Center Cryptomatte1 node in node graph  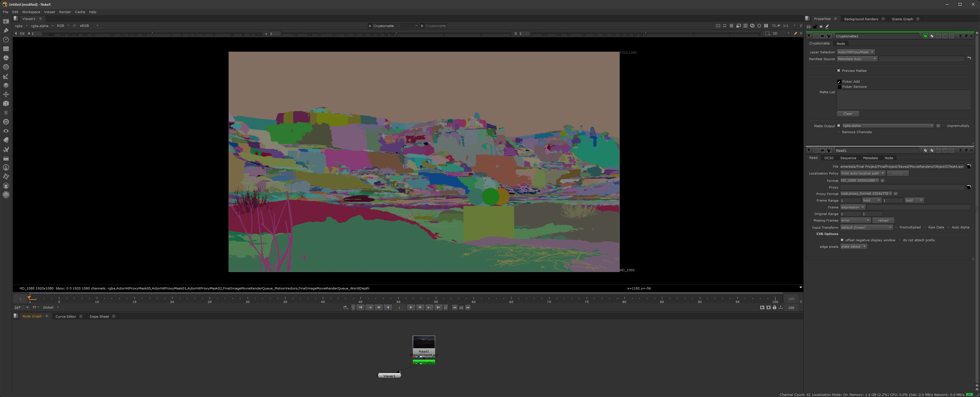coord(816,36)
